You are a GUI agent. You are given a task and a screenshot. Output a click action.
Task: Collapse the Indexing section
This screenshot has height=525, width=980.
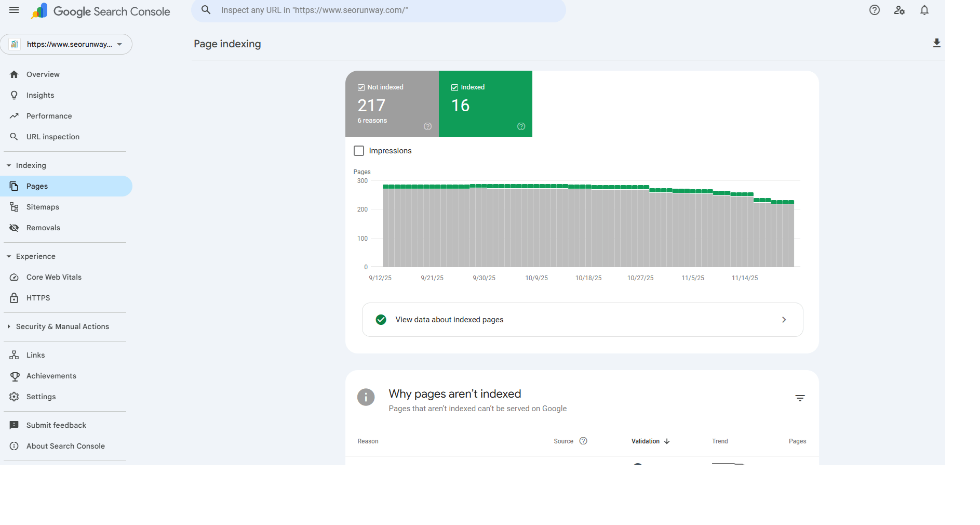click(9, 165)
